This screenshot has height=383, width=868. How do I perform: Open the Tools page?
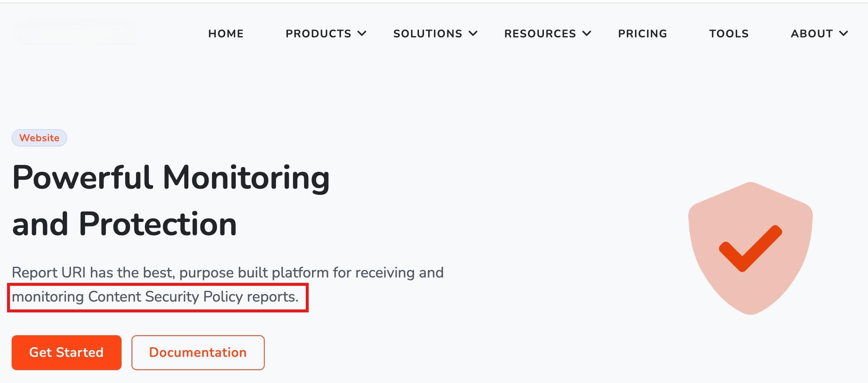(729, 34)
